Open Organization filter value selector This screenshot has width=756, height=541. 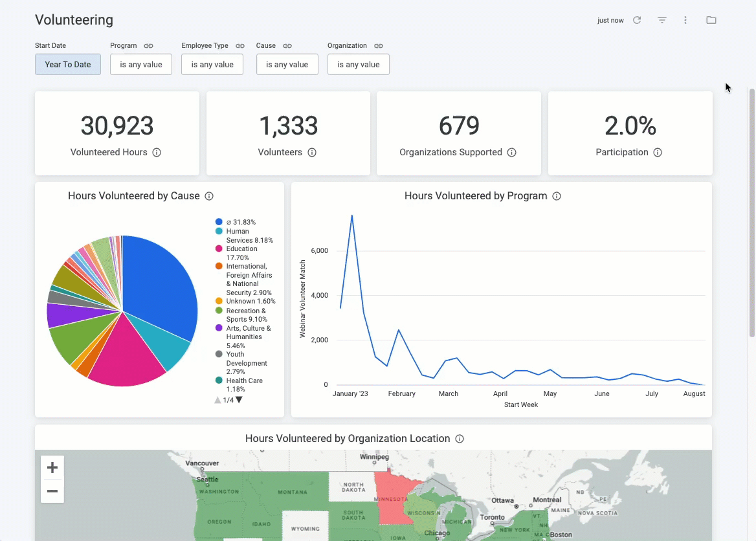point(358,65)
